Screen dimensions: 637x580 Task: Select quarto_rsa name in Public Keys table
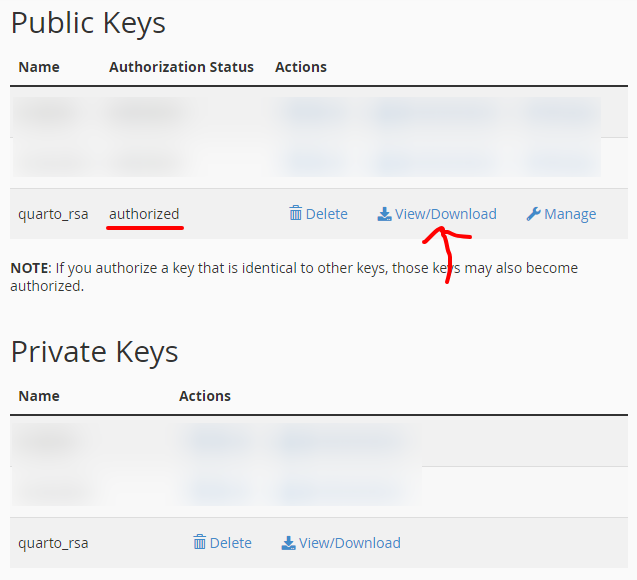(x=53, y=214)
